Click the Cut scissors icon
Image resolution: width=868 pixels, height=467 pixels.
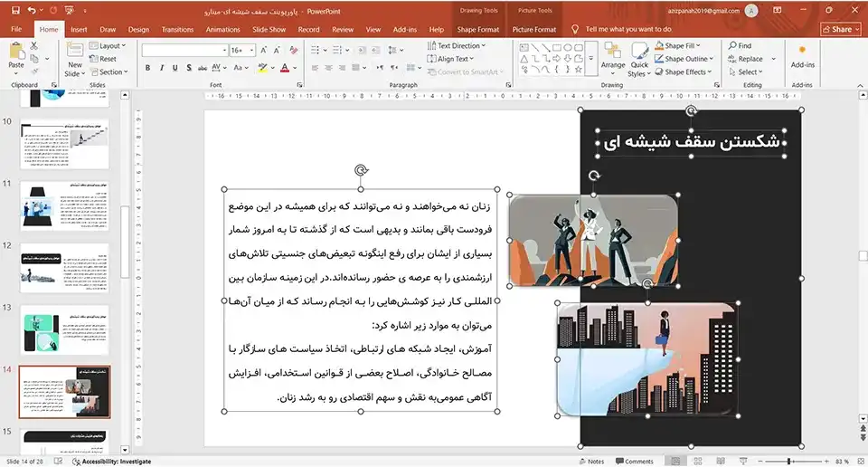[34, 46]
